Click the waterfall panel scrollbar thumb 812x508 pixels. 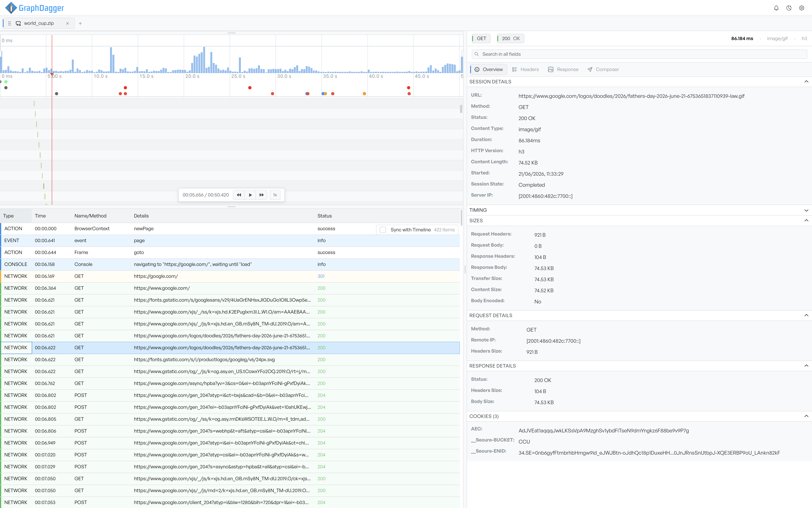tap(461, 109)
